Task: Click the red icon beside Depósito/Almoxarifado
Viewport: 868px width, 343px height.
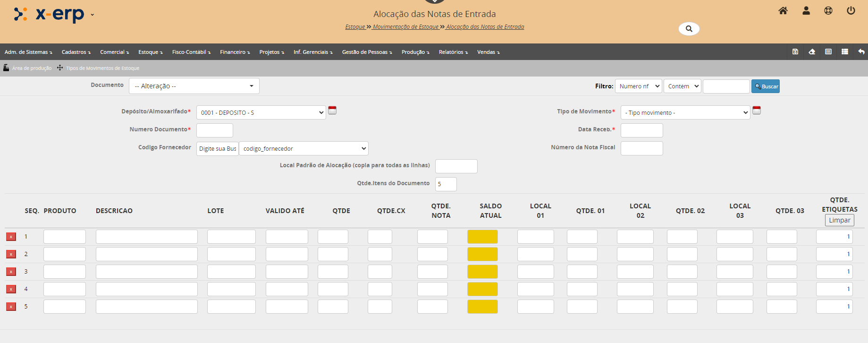Action: coord(332,111)
